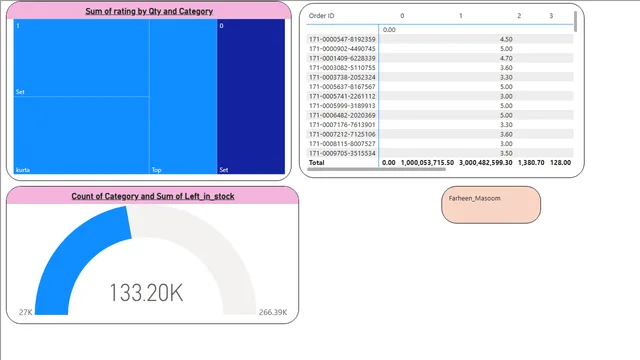Click the Total row label
The image size is (640, 360).
pos(316,162)
